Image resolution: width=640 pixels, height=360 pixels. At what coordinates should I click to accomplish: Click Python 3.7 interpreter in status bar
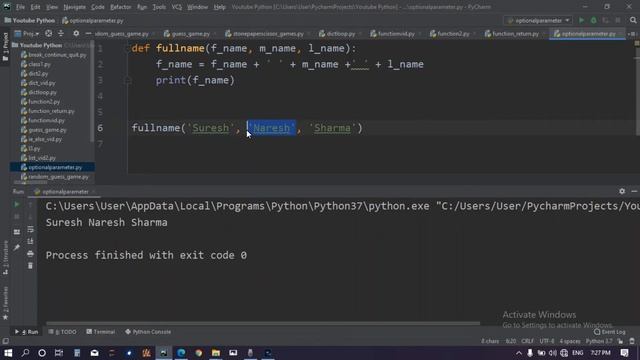click(x=599, y=341)
